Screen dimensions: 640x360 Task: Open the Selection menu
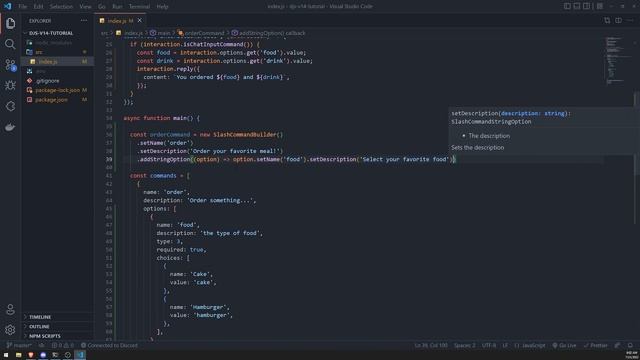coord(61,7)
